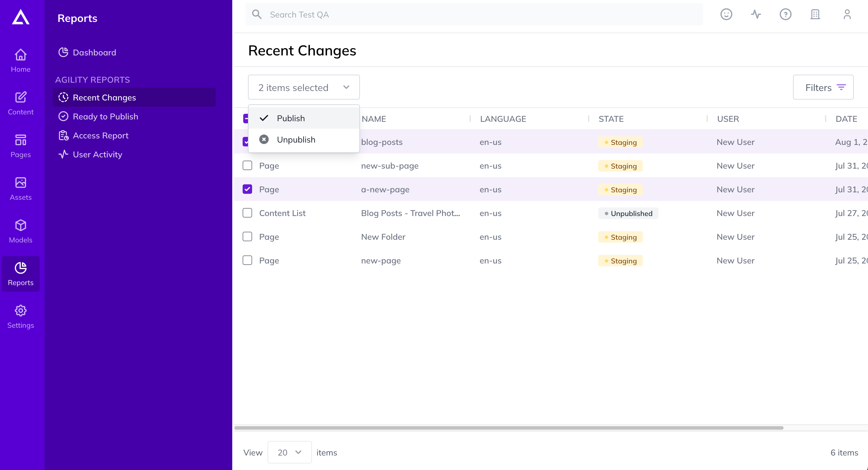Screen dimensions: 868x470
Task: Choose Unpublish from the dropdown menu
Action: click(x=304, y=139)
